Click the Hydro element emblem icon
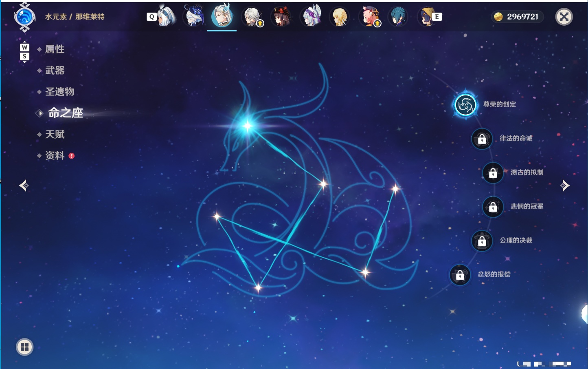 24,17
